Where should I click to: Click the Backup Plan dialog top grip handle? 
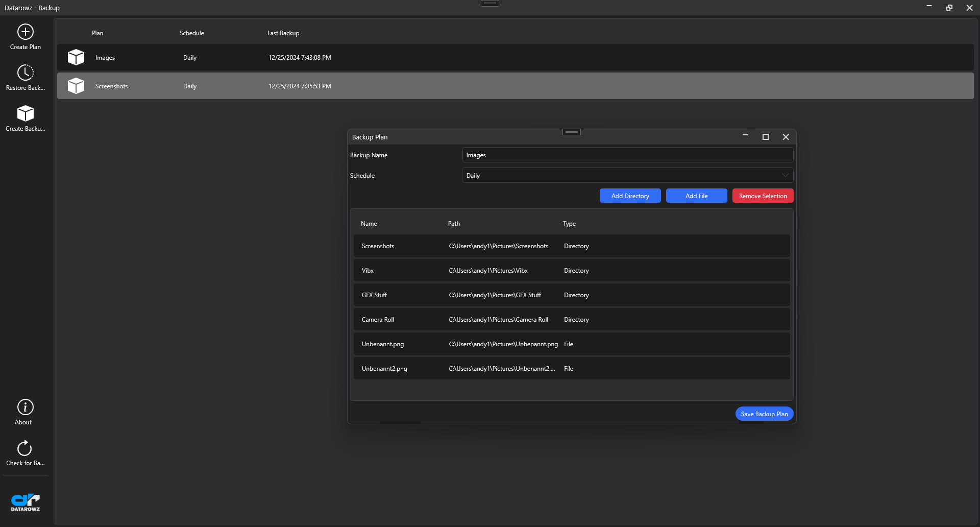tap(571, 132)
